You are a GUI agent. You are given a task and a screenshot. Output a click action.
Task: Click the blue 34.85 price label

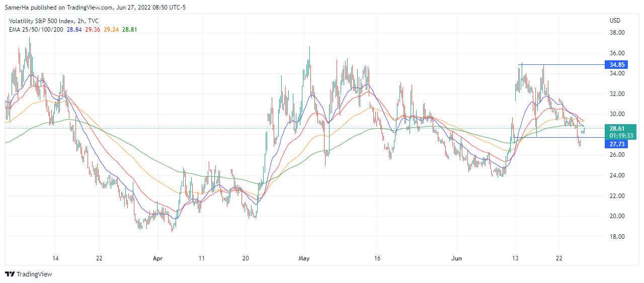point(617,64)
